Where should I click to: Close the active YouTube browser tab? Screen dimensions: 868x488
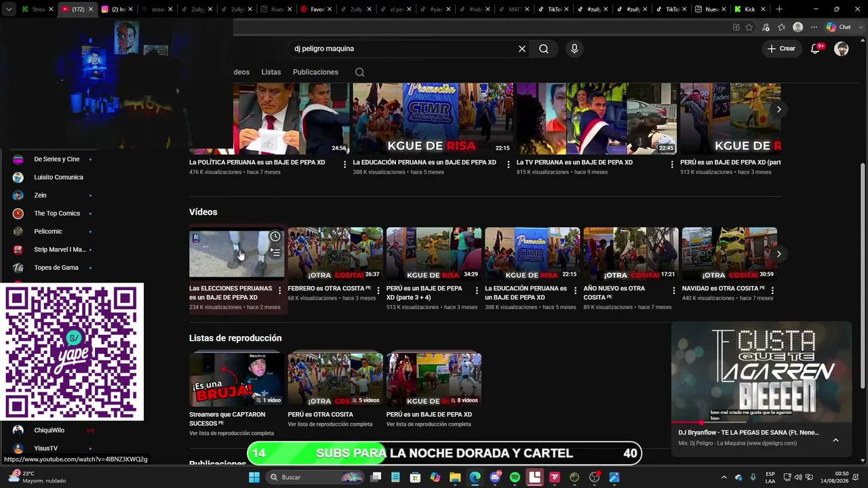coord(91,9)
